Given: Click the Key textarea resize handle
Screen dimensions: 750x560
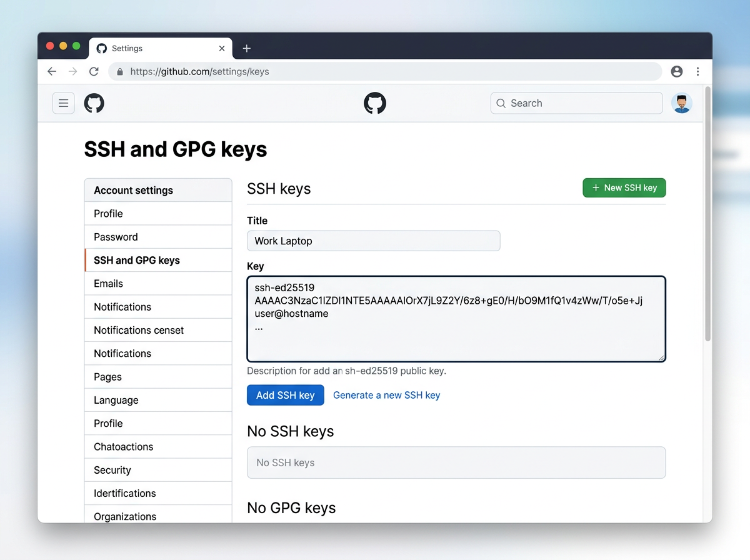Looking at the screenshot, I should point(661,357).
